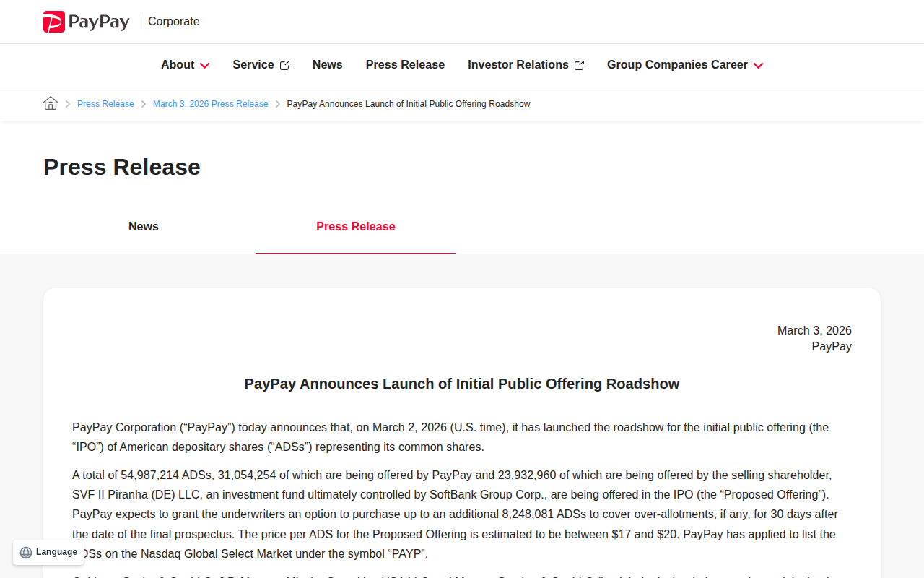Expand Group Companies Career chevron

click(x=758, y=66)
